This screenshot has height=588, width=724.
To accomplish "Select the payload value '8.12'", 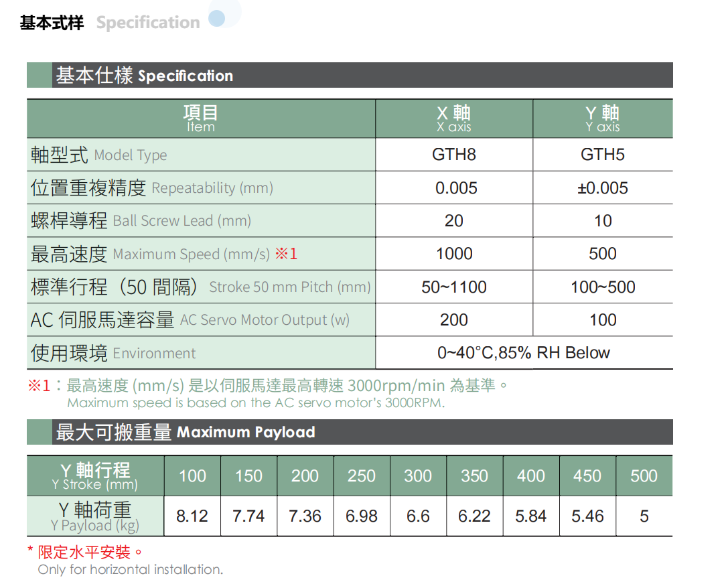I will pos(192,516).
